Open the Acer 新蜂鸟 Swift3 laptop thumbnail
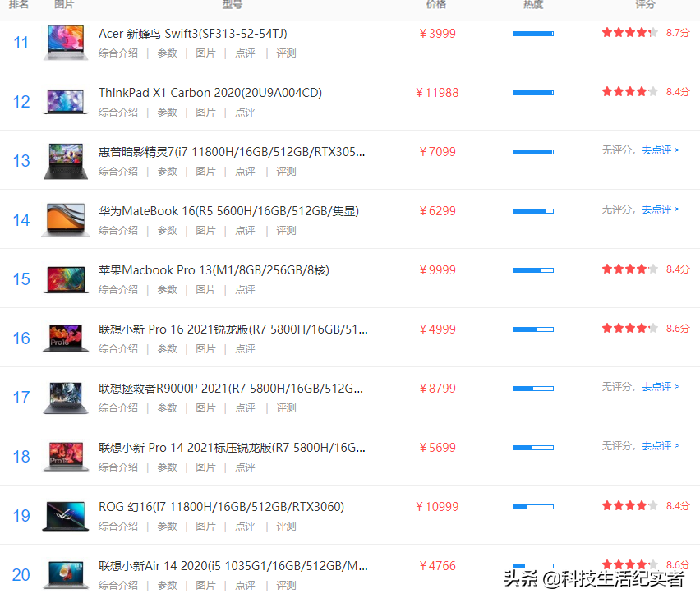The width and height of the screenshot is (700, 603). [x=66, y=43]
